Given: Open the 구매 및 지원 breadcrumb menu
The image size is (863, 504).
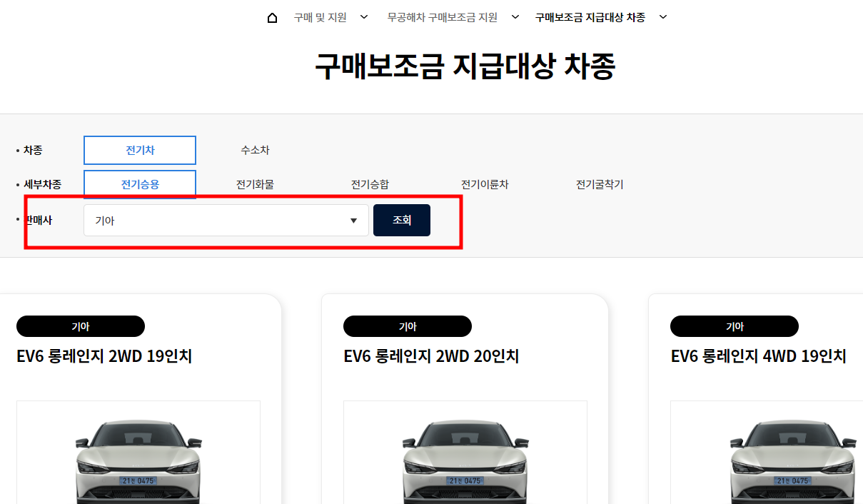Looking at the screenshot, I should pos(321,17).
